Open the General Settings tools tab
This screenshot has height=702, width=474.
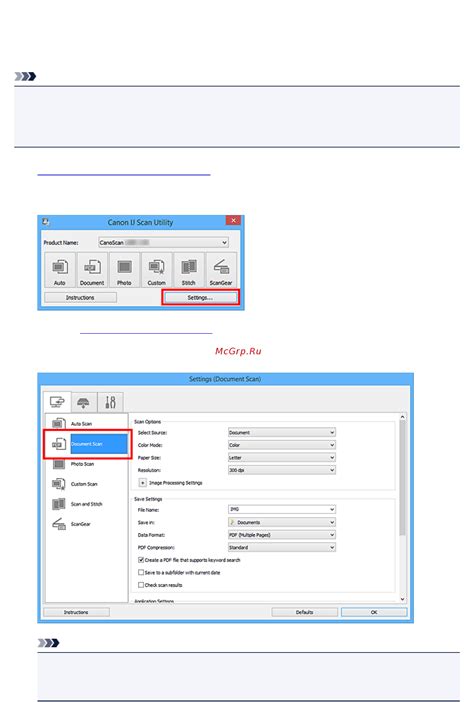(x=110, y=402)
